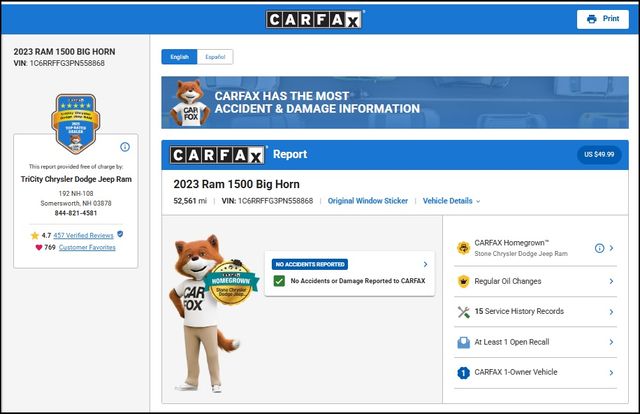640x414 pixels.
Task: Click the 52,561 mi mileage text
Action: click(190, 201)
